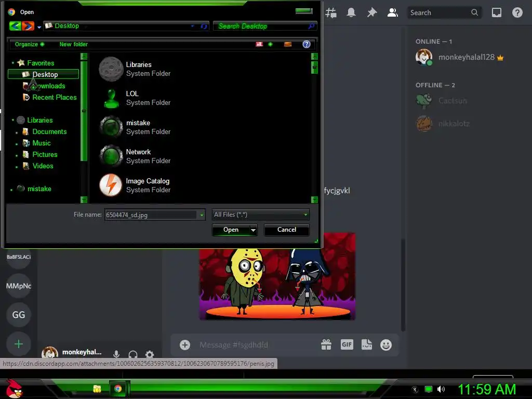The image size is (532, 399).
Task: Expand the address bar history dropdown
Action: [192, 26]
